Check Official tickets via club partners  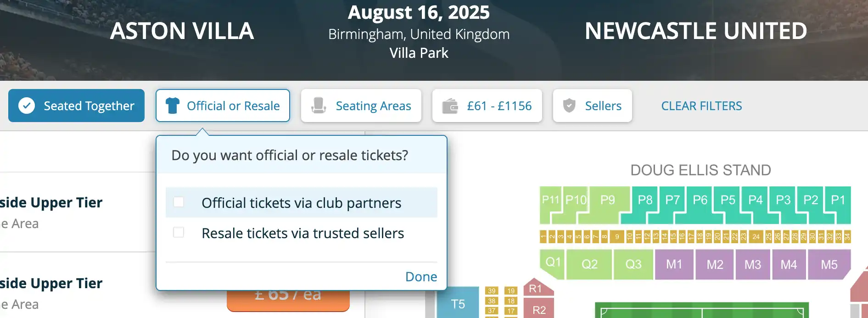click(179, 202)
